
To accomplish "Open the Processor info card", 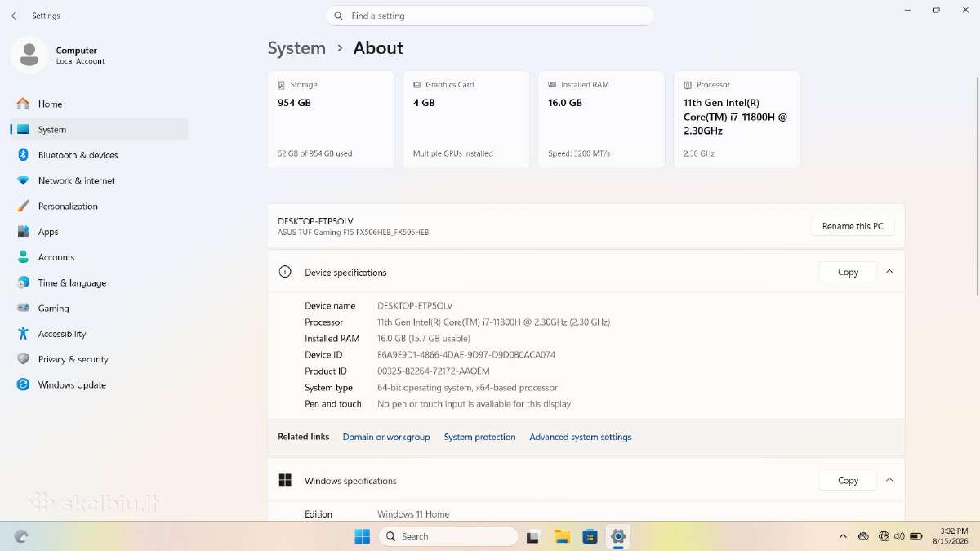I will (x=737, y=119).
